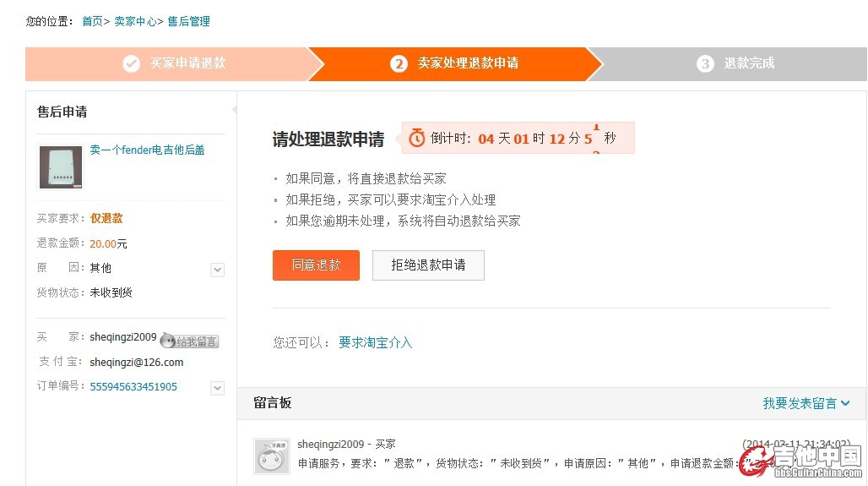Expand 我要发表留言 on the message board
The width and height of the screenshot is (868, 486).
[806, 403]
